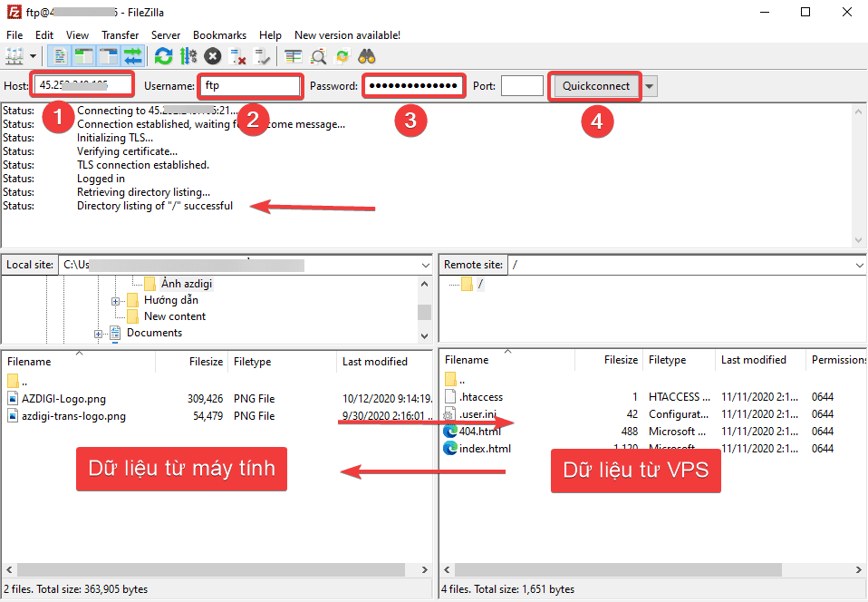Cancel the current operation

click(x=211, y=55)
